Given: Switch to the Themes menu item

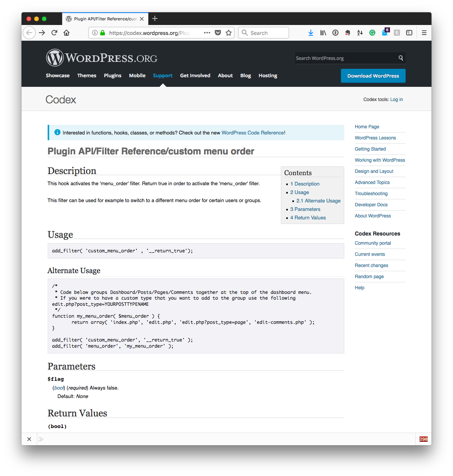Looking at the screenshot, I should tap(86, 75).
